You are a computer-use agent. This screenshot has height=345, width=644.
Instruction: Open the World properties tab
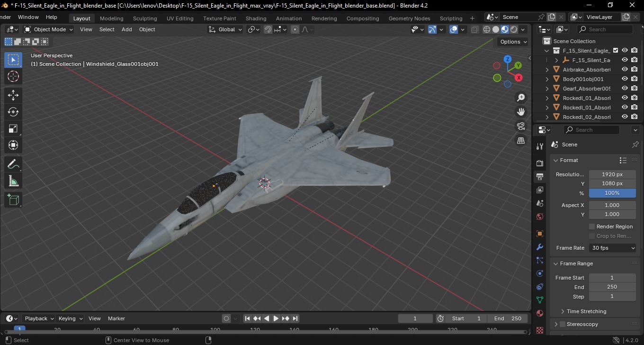point(540,217)
